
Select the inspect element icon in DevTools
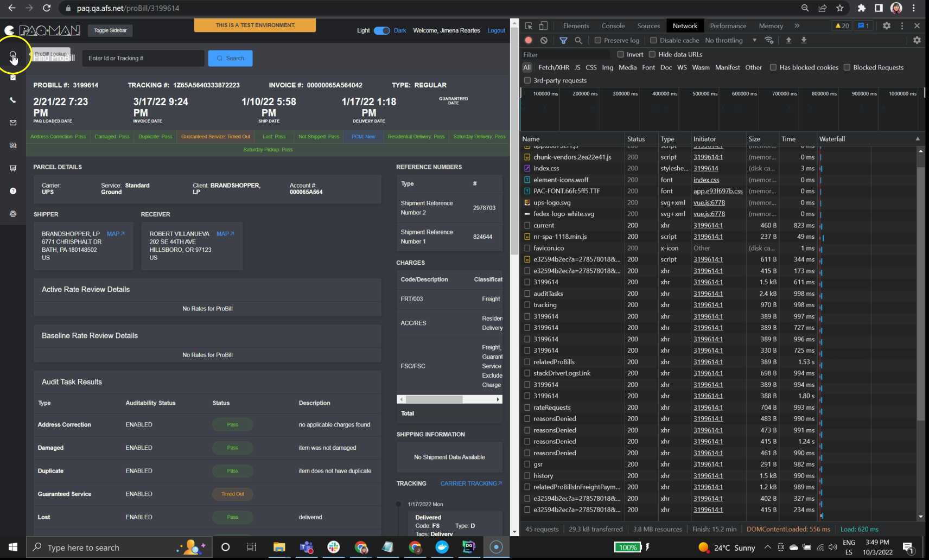point(527,26)
